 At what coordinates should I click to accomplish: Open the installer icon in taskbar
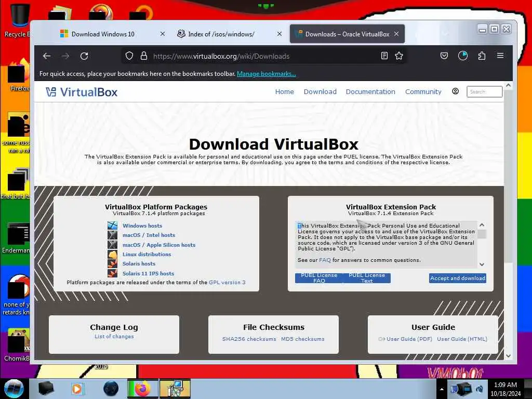pyautogui.click(x=175, y=389)
